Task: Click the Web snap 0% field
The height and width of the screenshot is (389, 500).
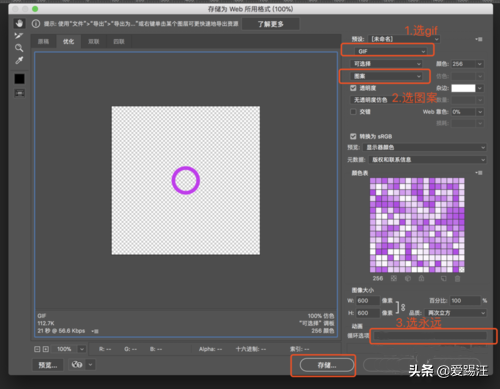Action: click(x=463, y=112)
